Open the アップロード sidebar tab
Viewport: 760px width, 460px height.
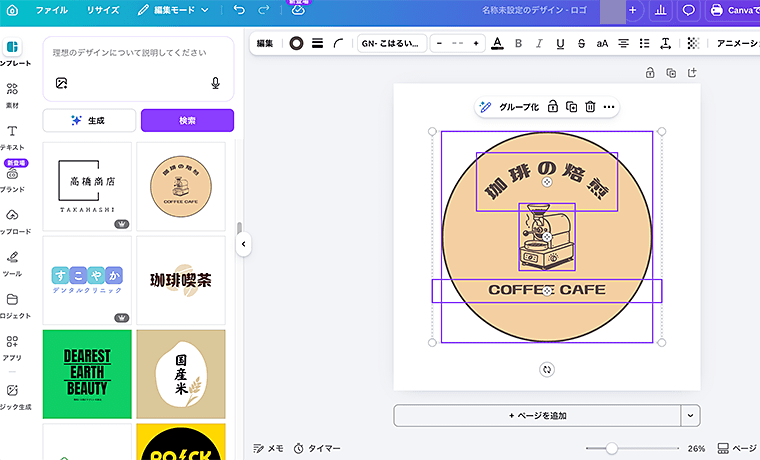(13, 221)
